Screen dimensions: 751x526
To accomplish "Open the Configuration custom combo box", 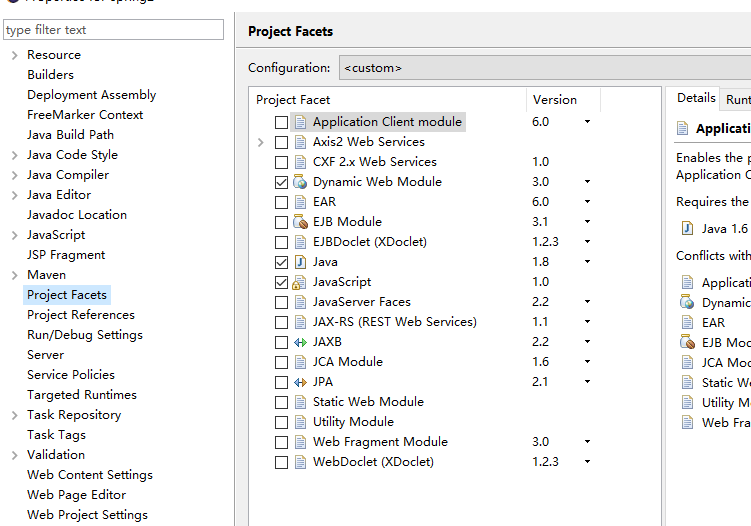I will 545,68.
